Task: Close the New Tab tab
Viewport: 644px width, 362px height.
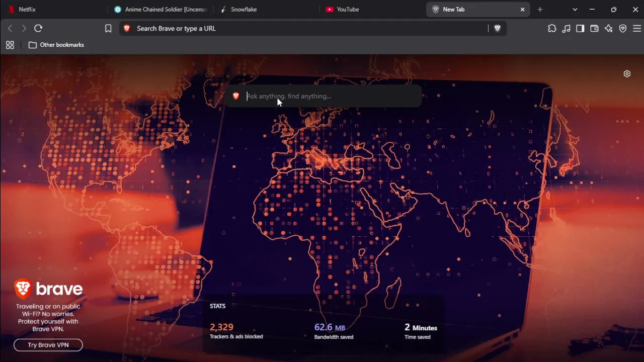Action: pyautogui.click(x=522, y=10)
